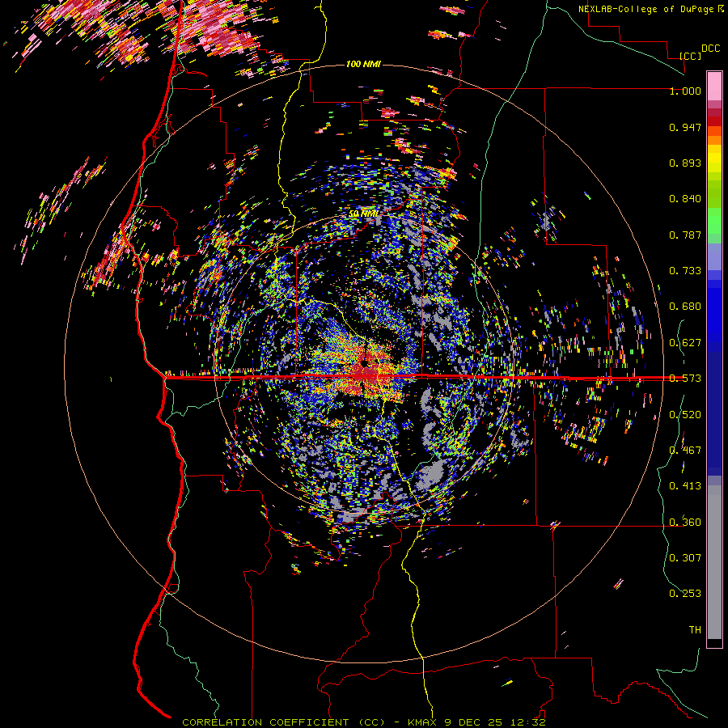This screenshot has height=728, width=728.
Task: Select the 0.787 scale value
Action: [x=685, y=235]
